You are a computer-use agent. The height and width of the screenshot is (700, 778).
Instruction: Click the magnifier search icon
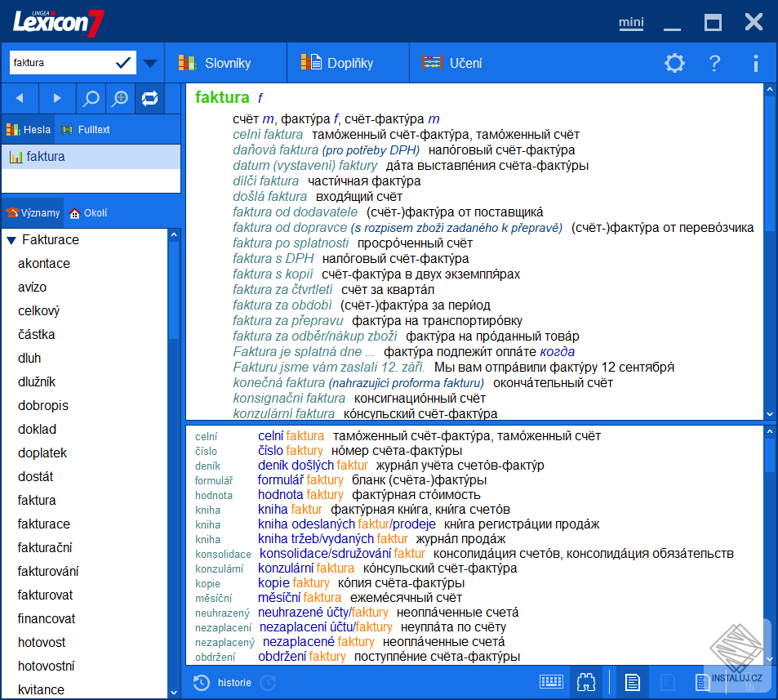(x=91, y=98)
